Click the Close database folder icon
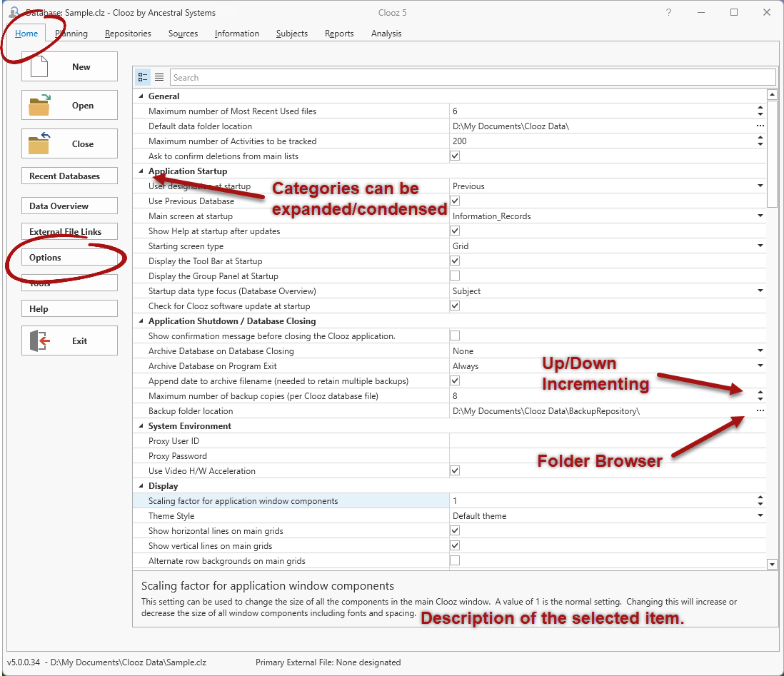The width and height of the screenshot is (784, 676). [x=39, y=143]
